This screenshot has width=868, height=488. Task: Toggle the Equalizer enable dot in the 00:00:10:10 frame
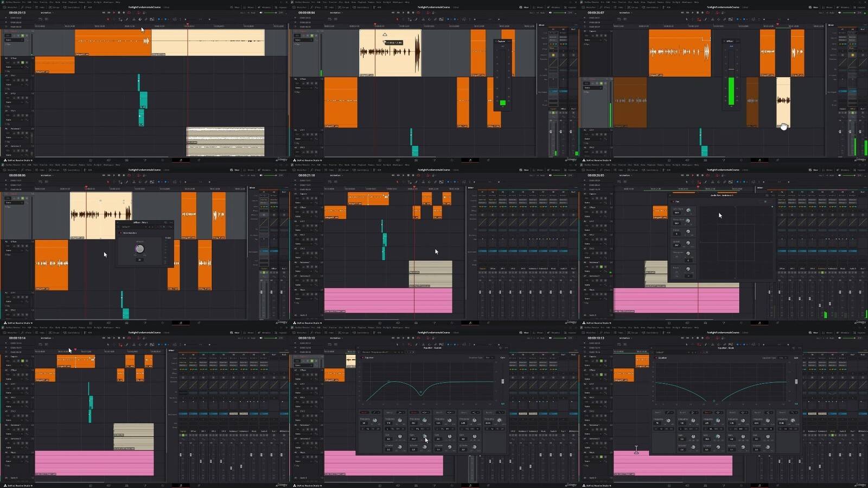pyautogui.click(x=362, y=358)
